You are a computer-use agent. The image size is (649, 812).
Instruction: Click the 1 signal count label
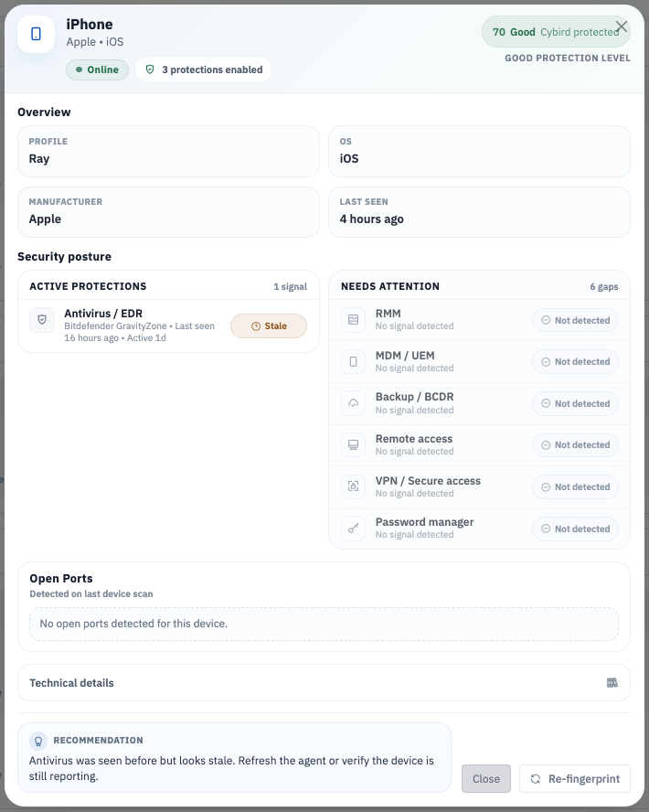(291, 286)
